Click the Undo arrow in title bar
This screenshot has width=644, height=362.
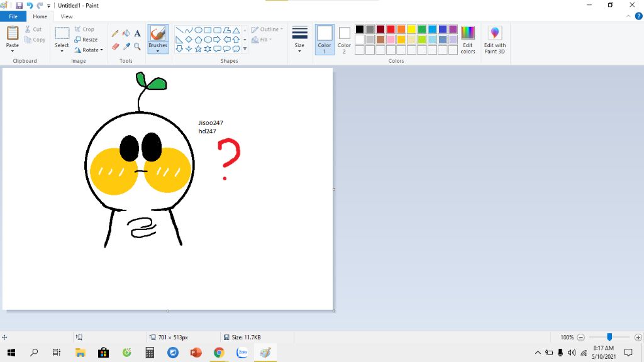pyautogui.click(x=30, y=5)
